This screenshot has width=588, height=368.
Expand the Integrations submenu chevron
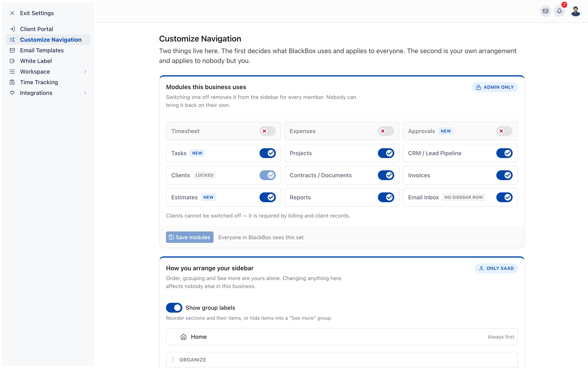pos(85,93)
